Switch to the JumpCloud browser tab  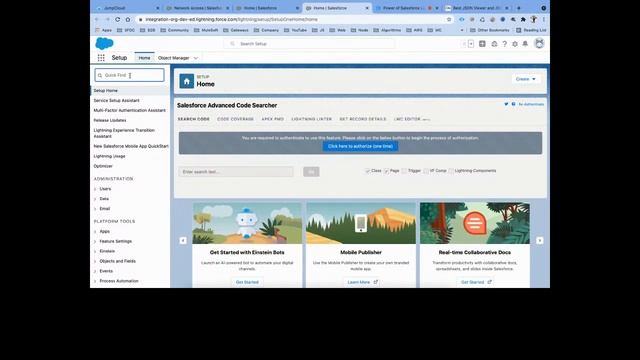point(128,8)
